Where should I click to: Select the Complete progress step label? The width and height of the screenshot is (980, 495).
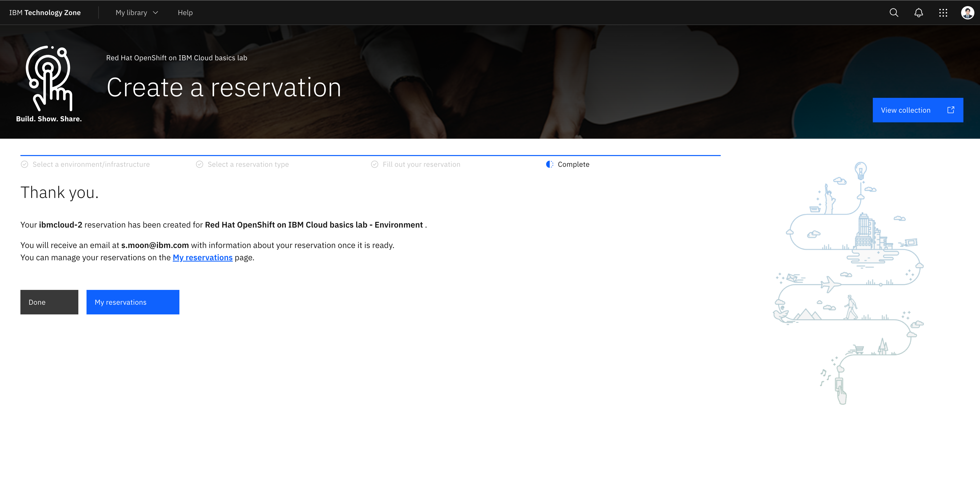(x=573, y=164)
